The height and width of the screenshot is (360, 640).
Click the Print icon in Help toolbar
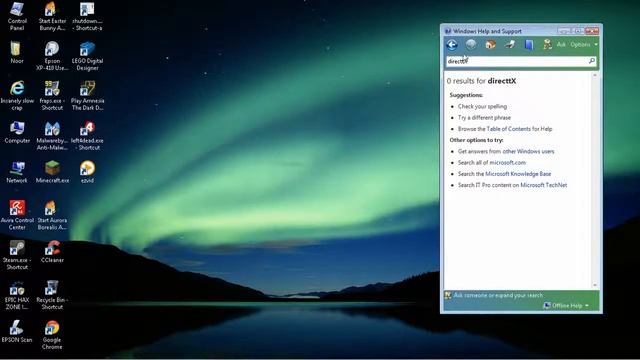tap(510, 44)
